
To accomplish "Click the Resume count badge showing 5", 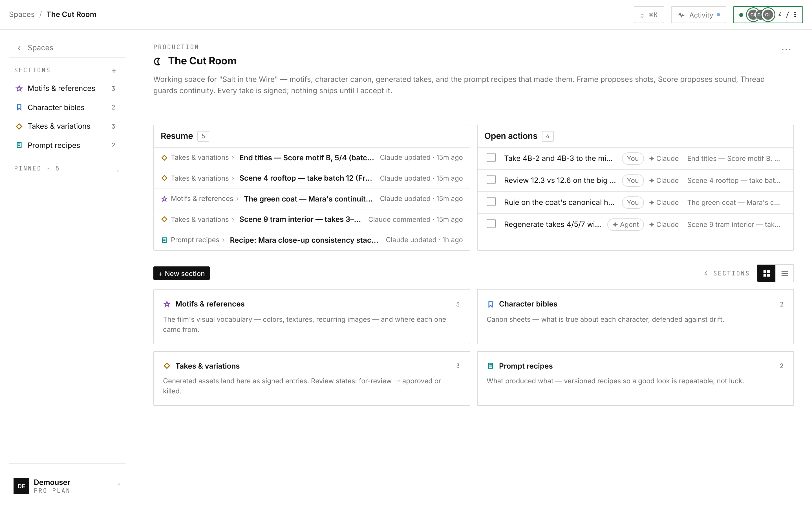I will (203, 136).
